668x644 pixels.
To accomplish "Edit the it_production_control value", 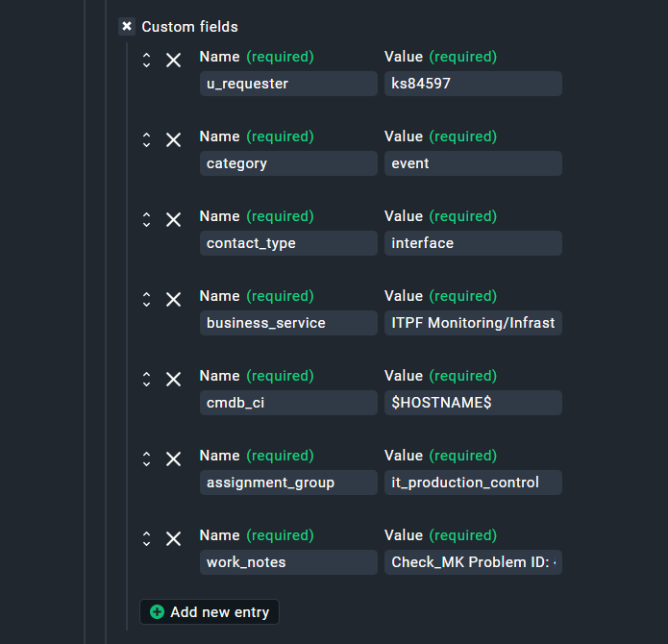I will [x=473, y=483].
